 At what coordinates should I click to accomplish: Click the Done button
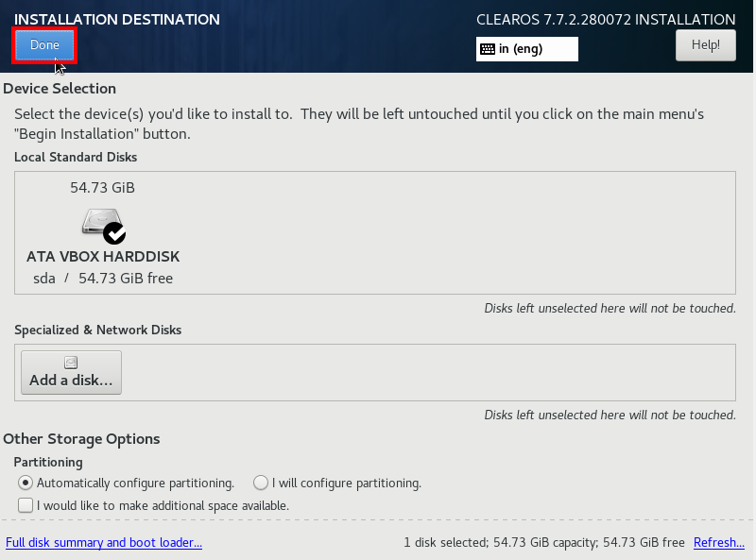coord(44,45)
